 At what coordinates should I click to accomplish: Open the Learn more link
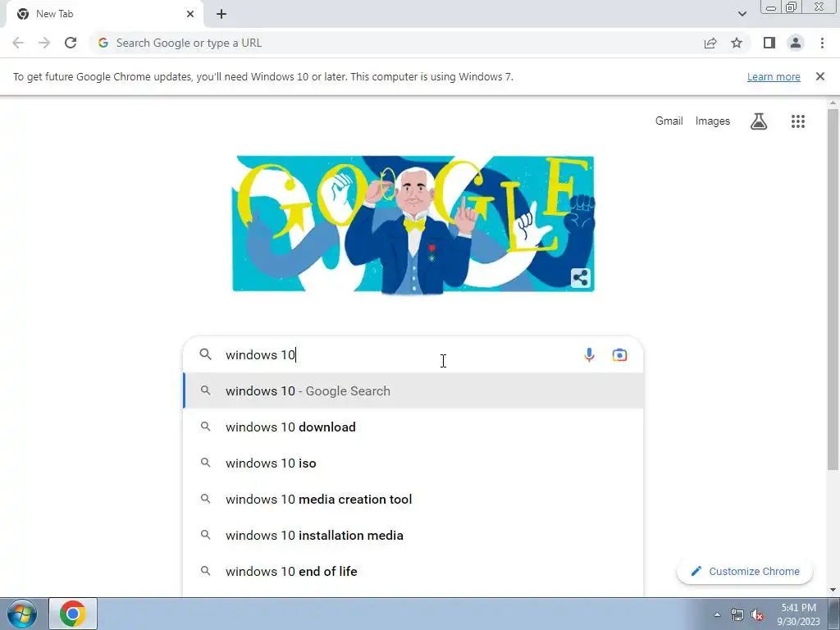coord(774,76)
